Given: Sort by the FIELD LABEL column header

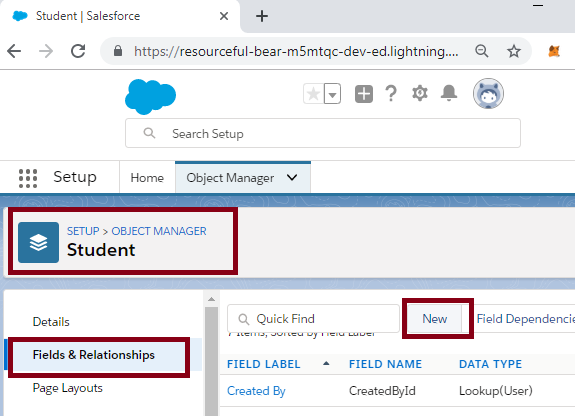Looking at the screenshot, I should coord(264,364).
